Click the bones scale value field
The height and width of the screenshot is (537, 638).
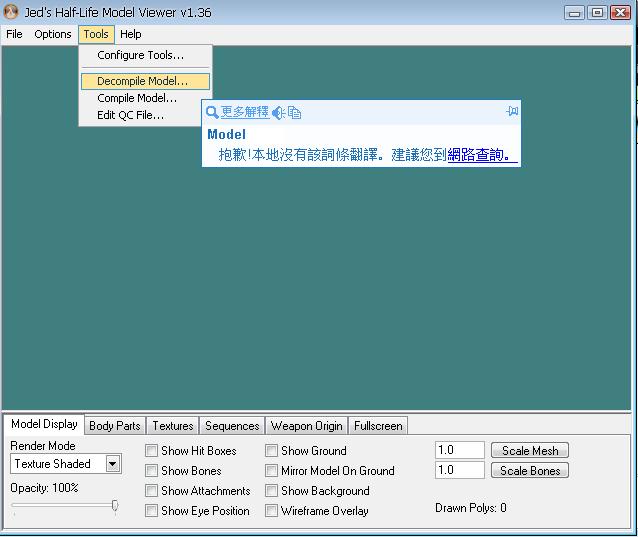pos(460,470)
